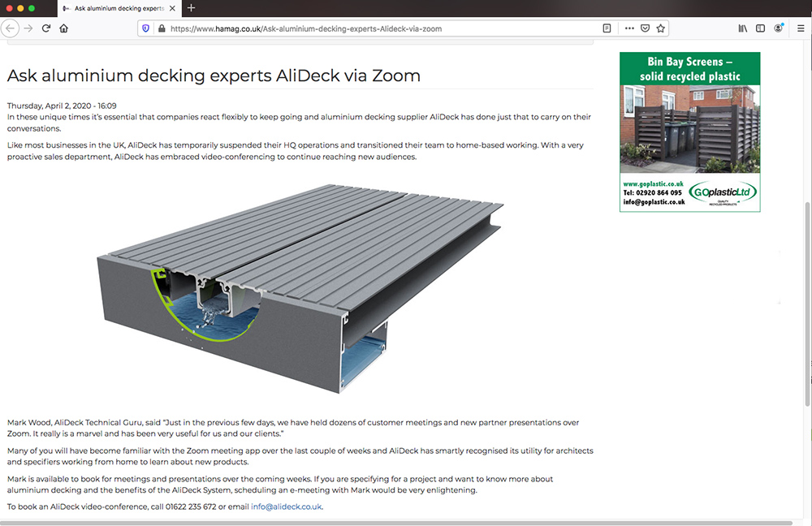This screenshot has height=526, width=812.
Task: Click the vertical page scrollbar
Action: coord(807,303)
